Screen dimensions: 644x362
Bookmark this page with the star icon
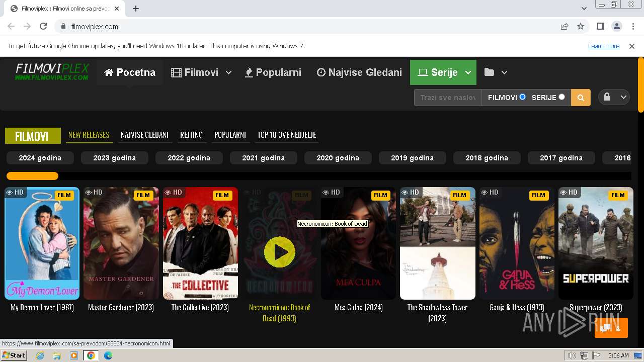[581, 27]
